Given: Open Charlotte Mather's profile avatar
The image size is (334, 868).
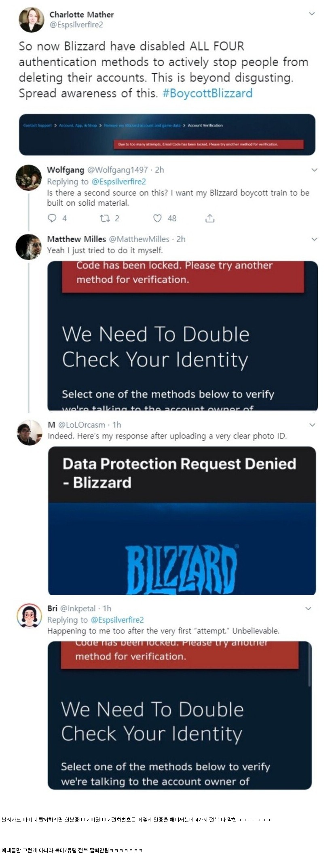Looking at the screenshot, I should click(x=31, y=20).
